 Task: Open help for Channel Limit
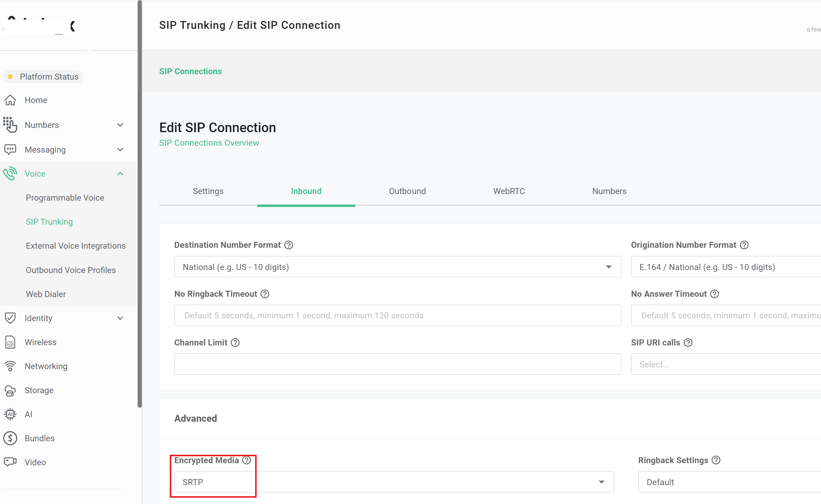click(x=235, y=343)
